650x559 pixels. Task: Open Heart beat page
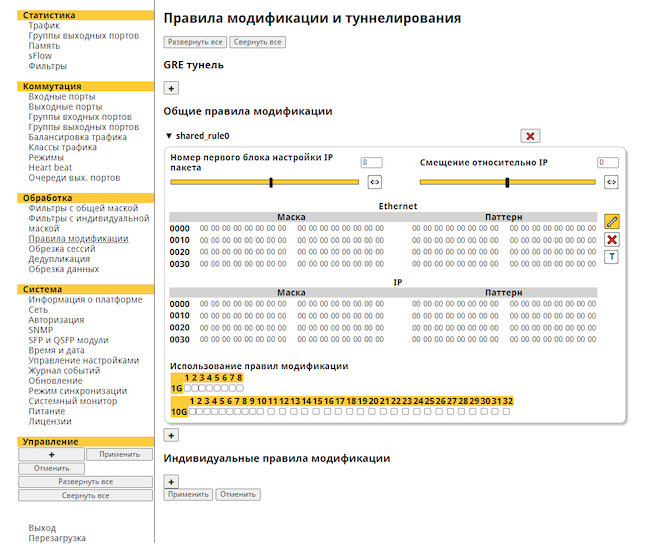click(50, 168)
